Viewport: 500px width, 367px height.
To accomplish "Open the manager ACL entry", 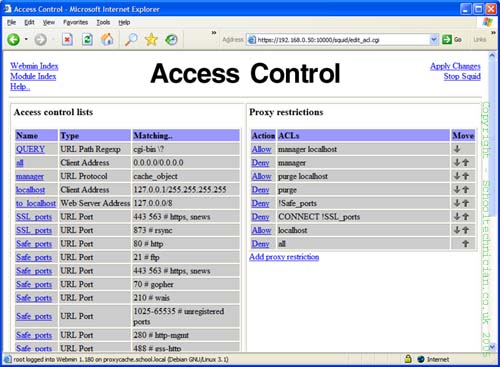I will (x=30, y=176).
